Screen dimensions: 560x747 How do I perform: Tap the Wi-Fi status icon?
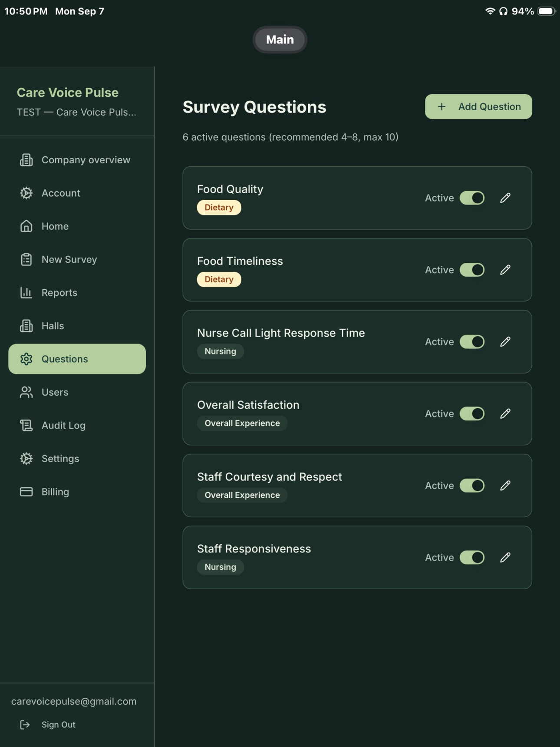click(x=490, y=11)
